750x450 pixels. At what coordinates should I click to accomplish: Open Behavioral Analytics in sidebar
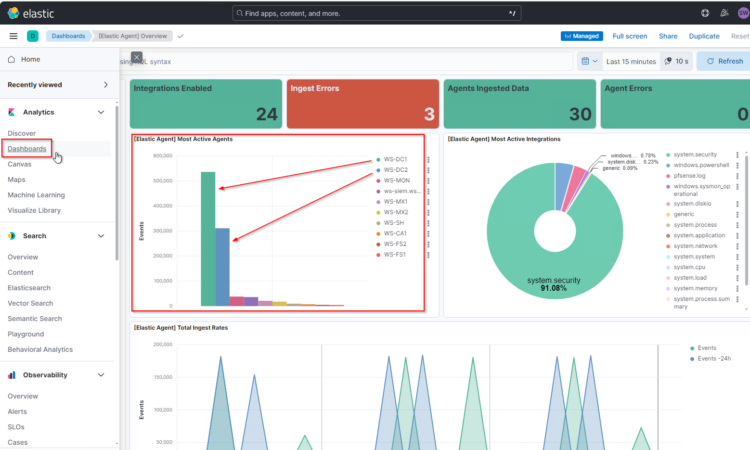click(x=40, y=350)
